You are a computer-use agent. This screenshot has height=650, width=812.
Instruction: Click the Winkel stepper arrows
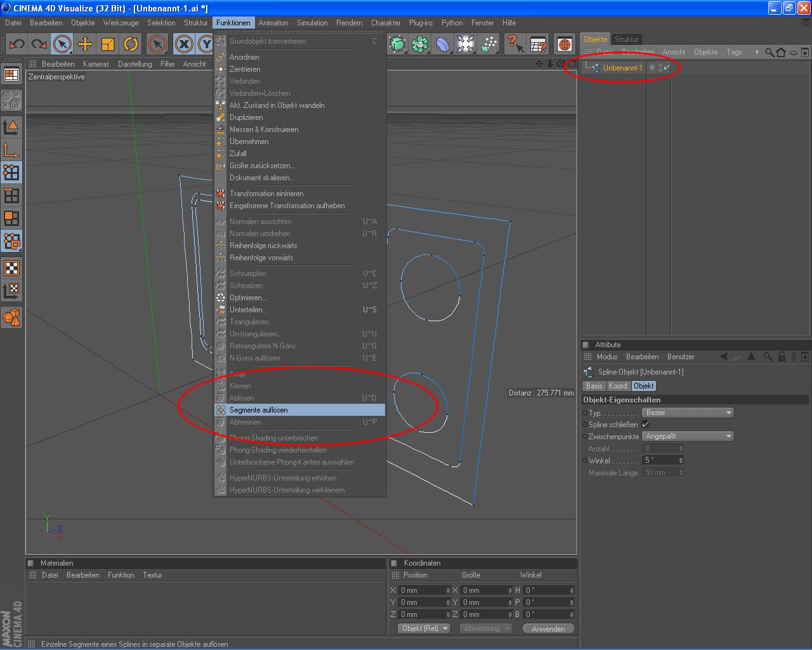pyautogui.click(x=681, y=460)
